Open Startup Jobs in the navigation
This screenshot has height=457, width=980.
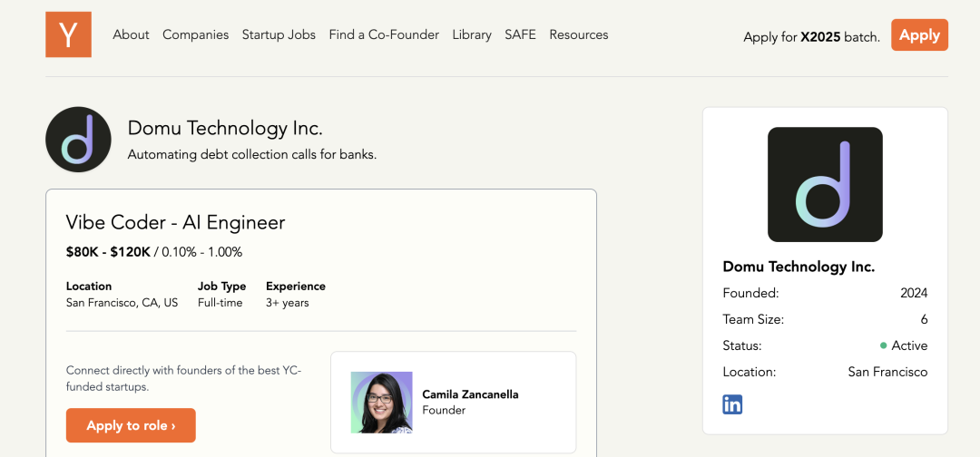279,35
